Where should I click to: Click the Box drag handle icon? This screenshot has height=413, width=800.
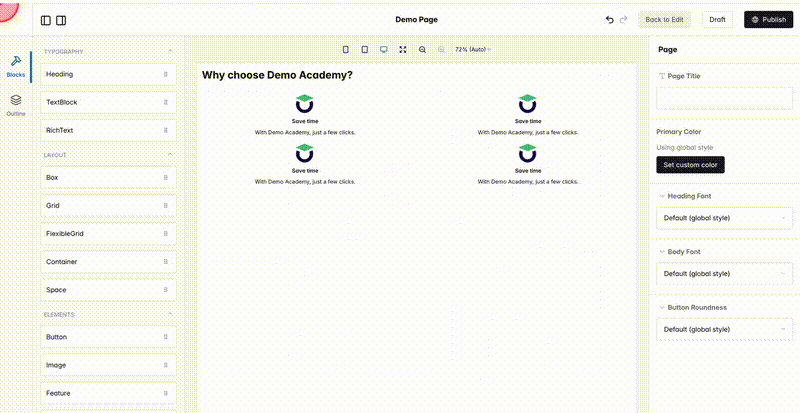point(165,178)
